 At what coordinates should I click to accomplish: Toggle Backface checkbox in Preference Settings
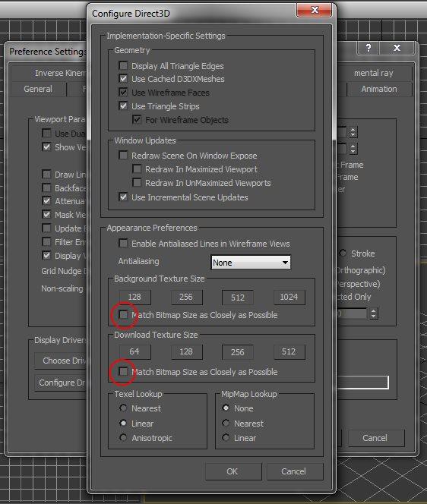(46, 187)
